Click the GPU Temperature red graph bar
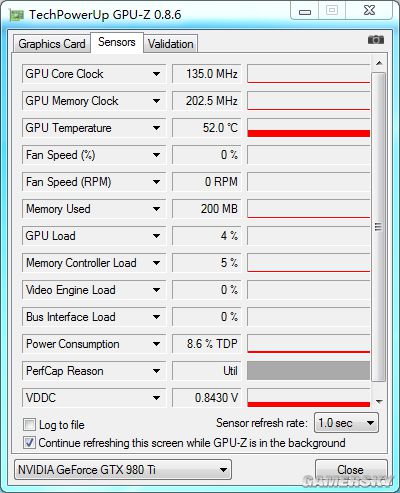This screenshot has height=493, width=400. point(309,133)
